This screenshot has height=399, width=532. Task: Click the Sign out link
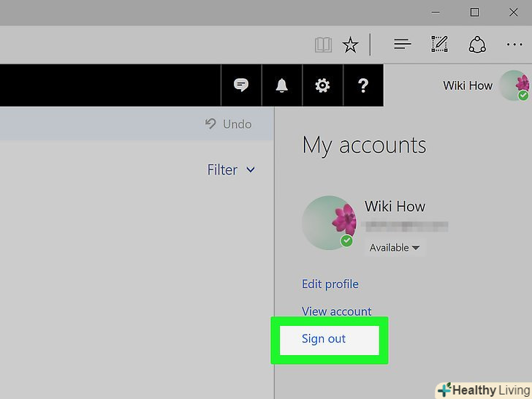click(x=324, y=339)
